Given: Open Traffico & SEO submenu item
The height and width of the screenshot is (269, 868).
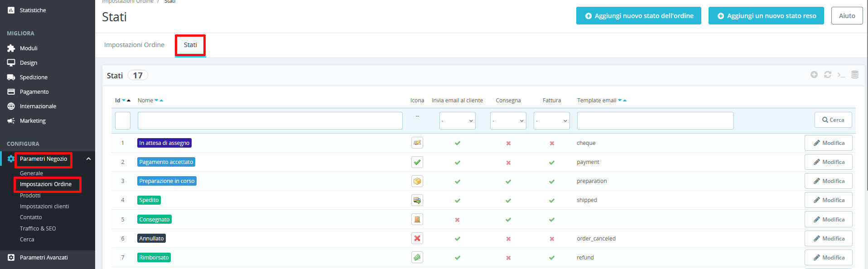Looking at the screenshot, I should pos(38,228).
